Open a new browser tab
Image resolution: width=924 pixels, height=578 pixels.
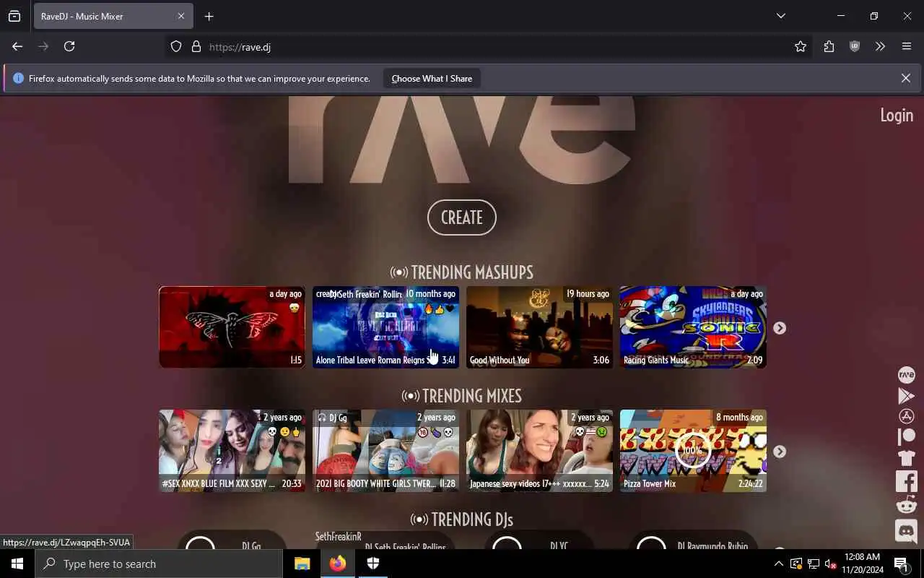coord(209,16)
